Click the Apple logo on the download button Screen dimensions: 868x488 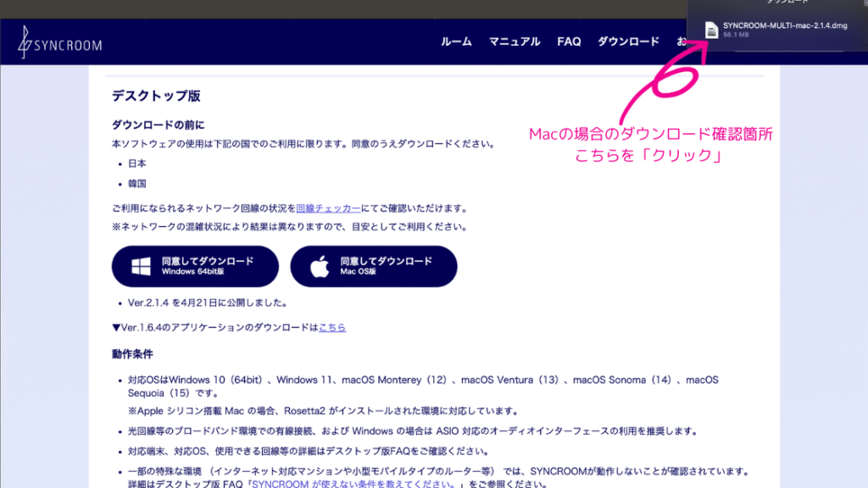coord(320,266)
